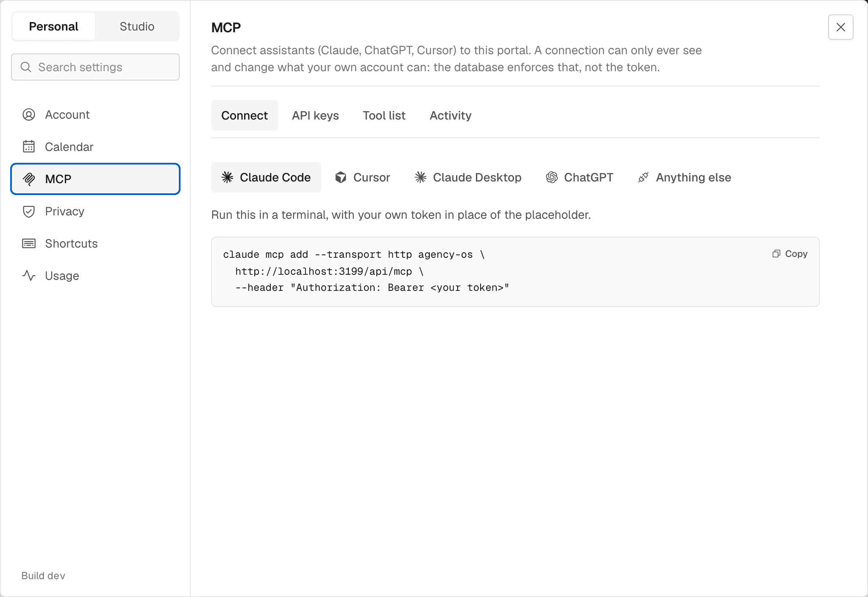
Task: Go to Usage label in sidebar
Action: click(62, 276)
